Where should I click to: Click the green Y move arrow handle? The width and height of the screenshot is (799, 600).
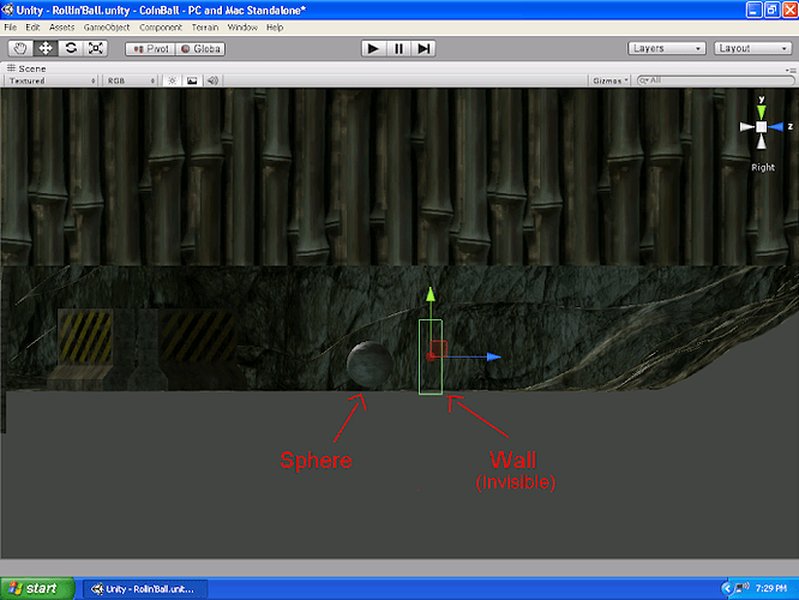(431, 294)
